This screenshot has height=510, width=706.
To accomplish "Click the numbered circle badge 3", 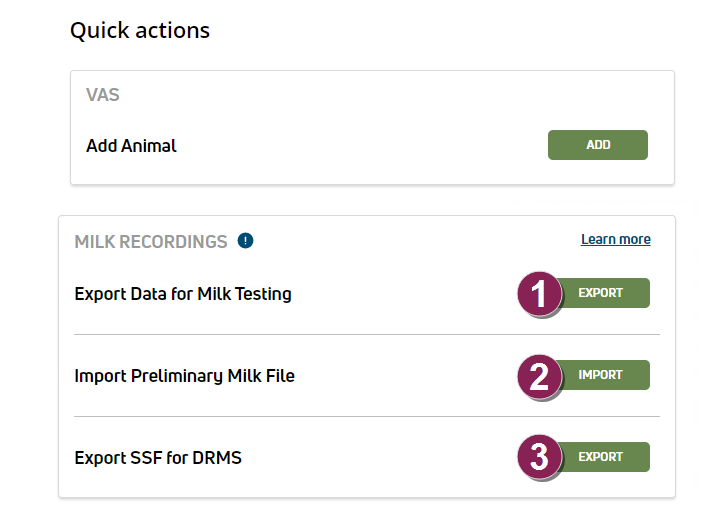I will coord(539,458).
